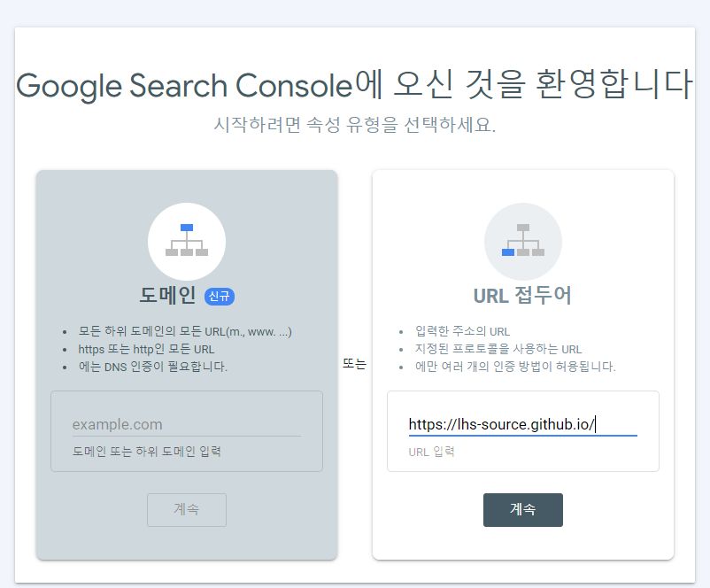The height and width of the screenshot is (588, 710).
Task: Click the URL prefix property icon
Action: 522,241
